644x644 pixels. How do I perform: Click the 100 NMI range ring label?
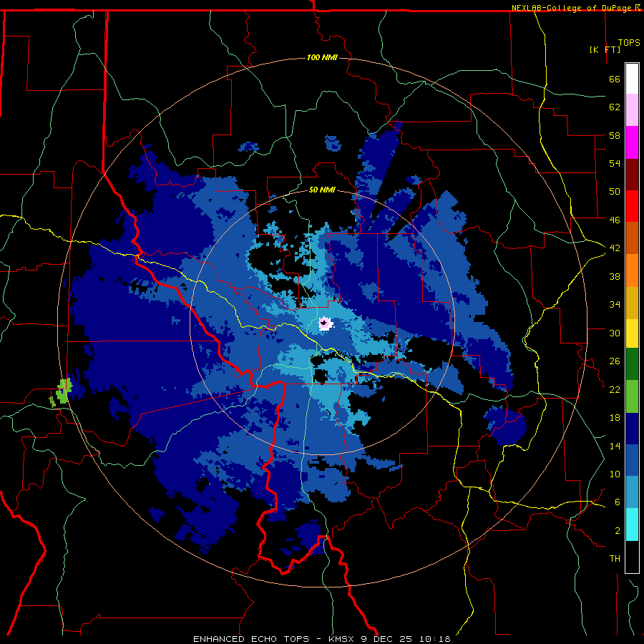pyautogui.click(x=323, y=57)
